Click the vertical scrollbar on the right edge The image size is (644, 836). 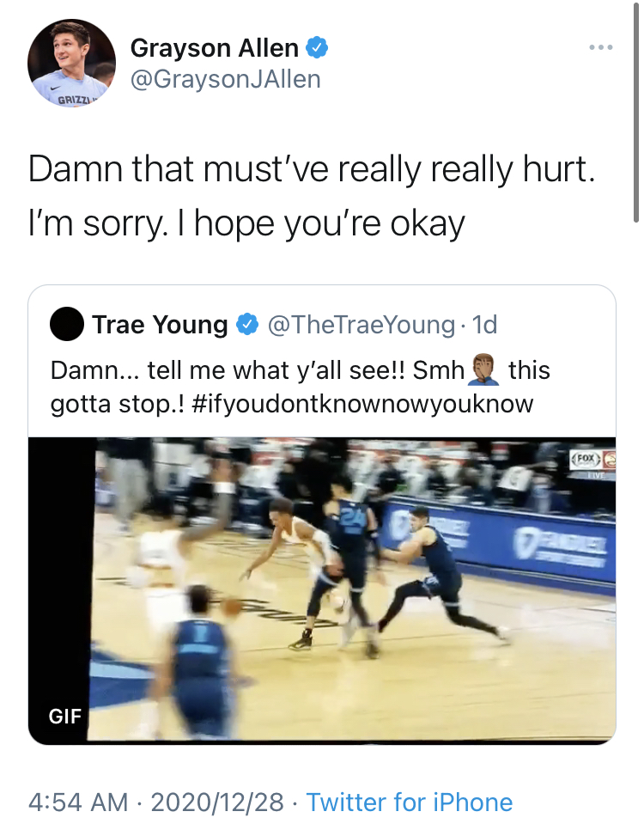(635, 112)
